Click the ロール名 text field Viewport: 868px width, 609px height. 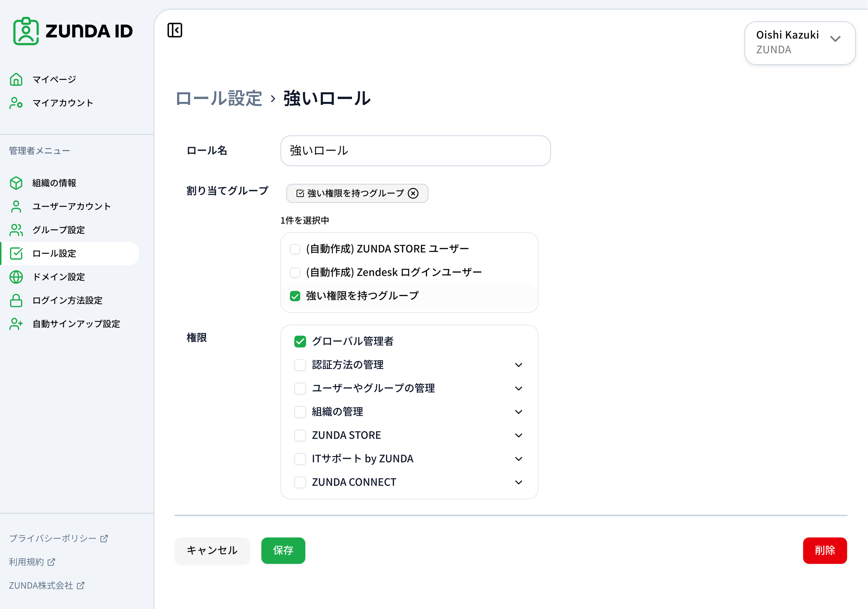pyautogui.click(x=415, y=150)
